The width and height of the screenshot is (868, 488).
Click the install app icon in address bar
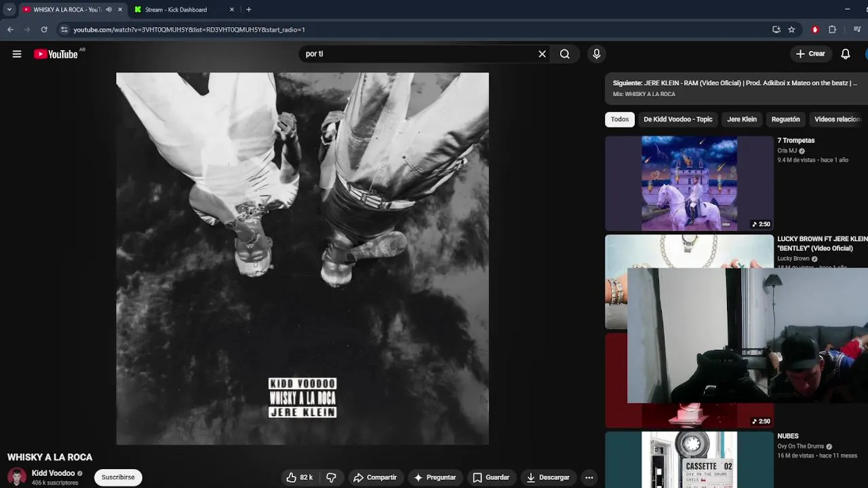[776, 30]
